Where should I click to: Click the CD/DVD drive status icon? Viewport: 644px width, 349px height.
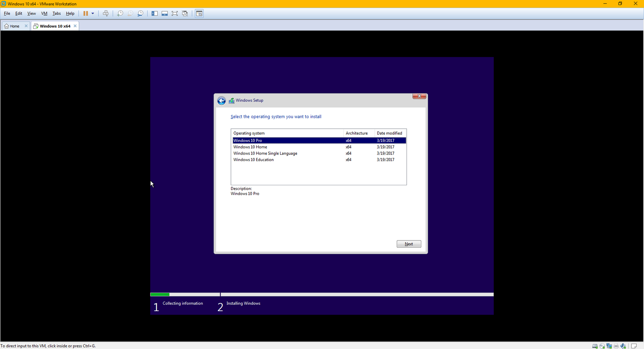[602, 346]
